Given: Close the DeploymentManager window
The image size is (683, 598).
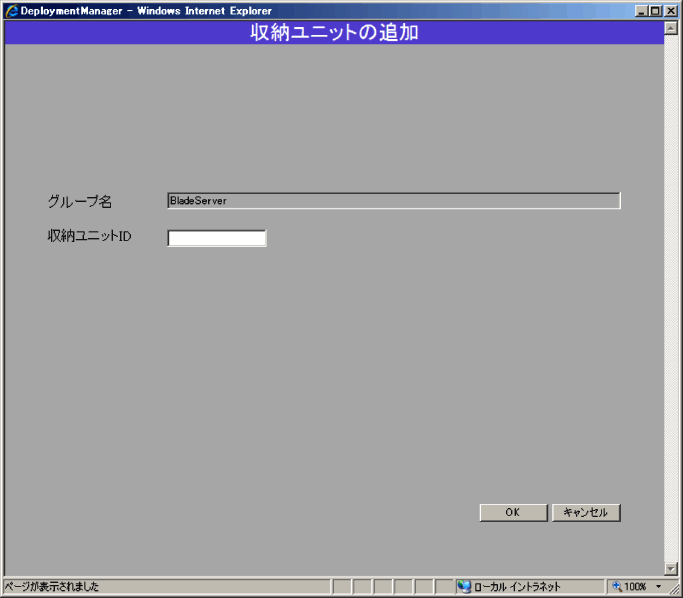Looking at the screenshot, I should tap(671, 11).
